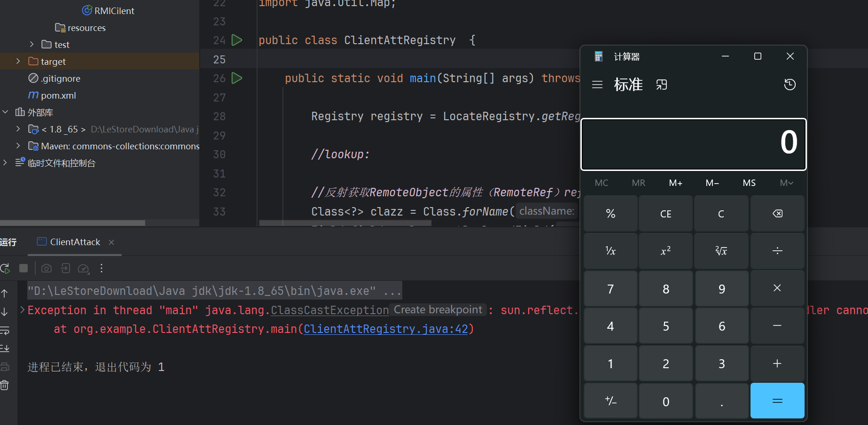
Task: Toggle the plus/minus sign on calculator
Action: pos(610,401)
